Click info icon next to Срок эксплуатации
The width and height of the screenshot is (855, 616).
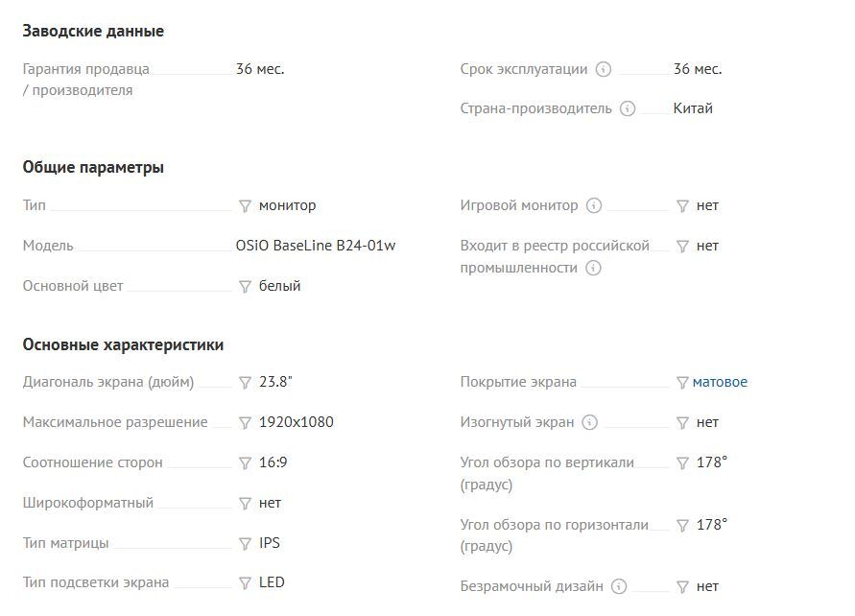pyautogui.click(x=604, y=69)
